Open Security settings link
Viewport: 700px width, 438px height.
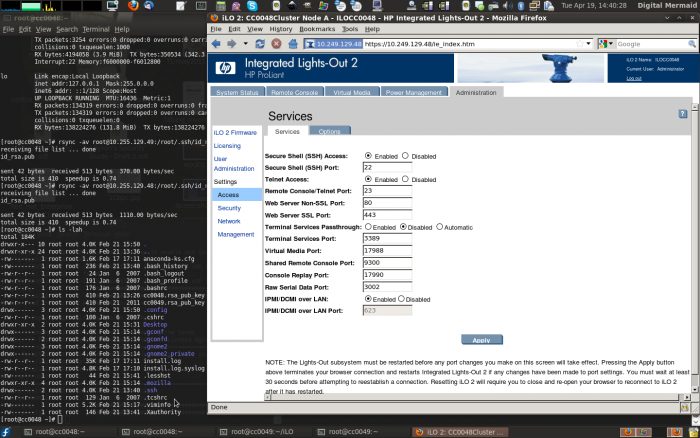pos(229,208)
